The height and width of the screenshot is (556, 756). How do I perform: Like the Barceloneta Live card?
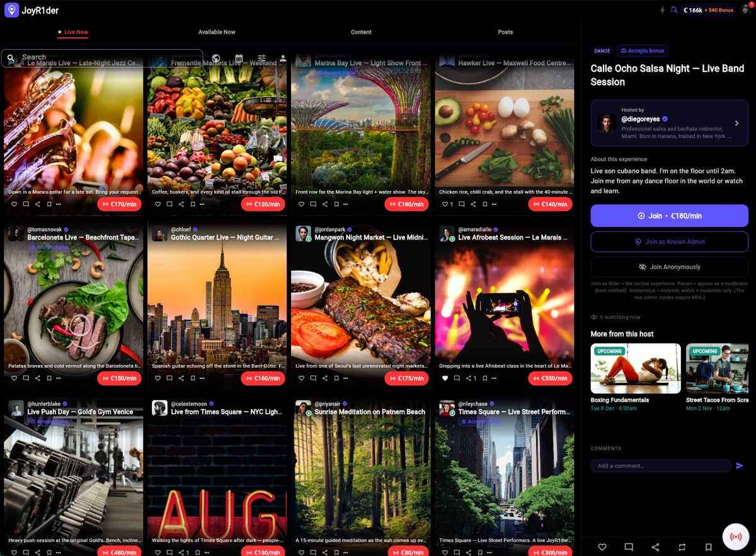(x=14, y=378)
